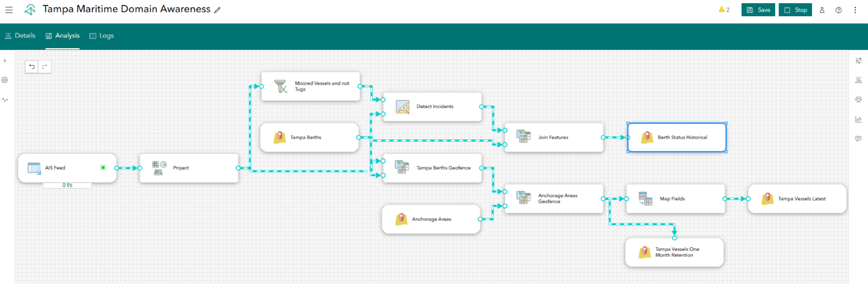Viewport: 868px width, 284px height.
Task: Click the 'Moored Vessels and not Tugs' label
Action: pos(322,86)
